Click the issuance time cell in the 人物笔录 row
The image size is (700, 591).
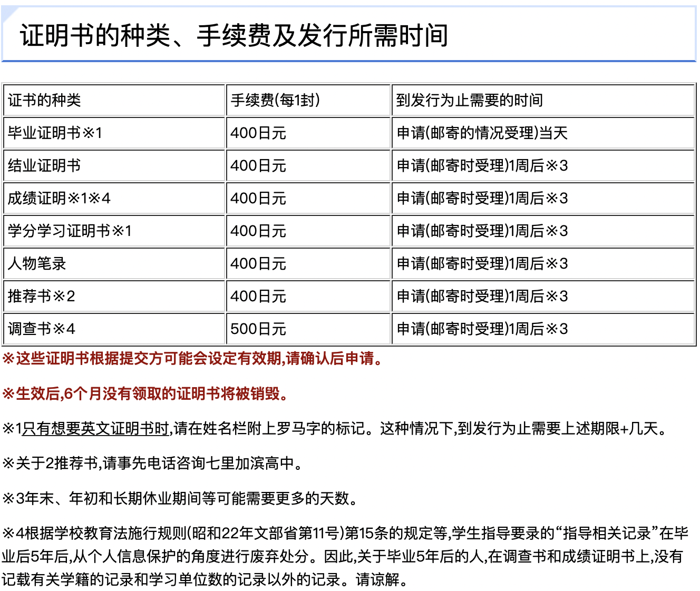(543, 263)
